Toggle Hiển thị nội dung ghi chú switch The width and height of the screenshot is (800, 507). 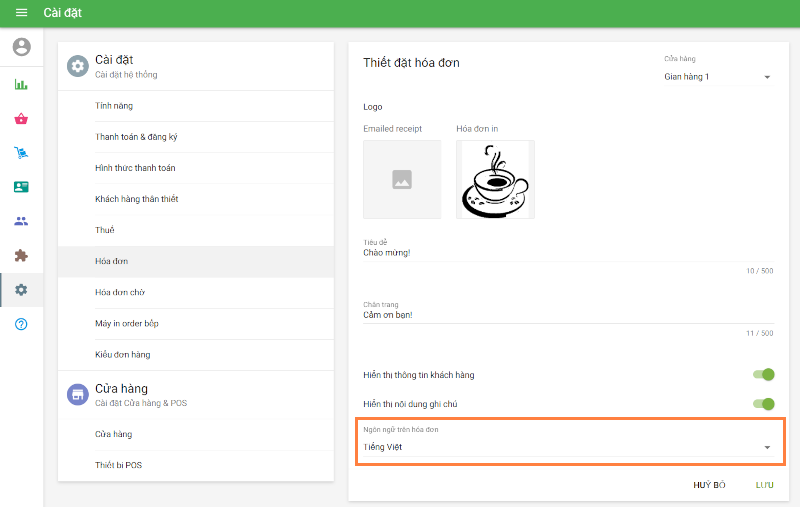click(763, 404)
